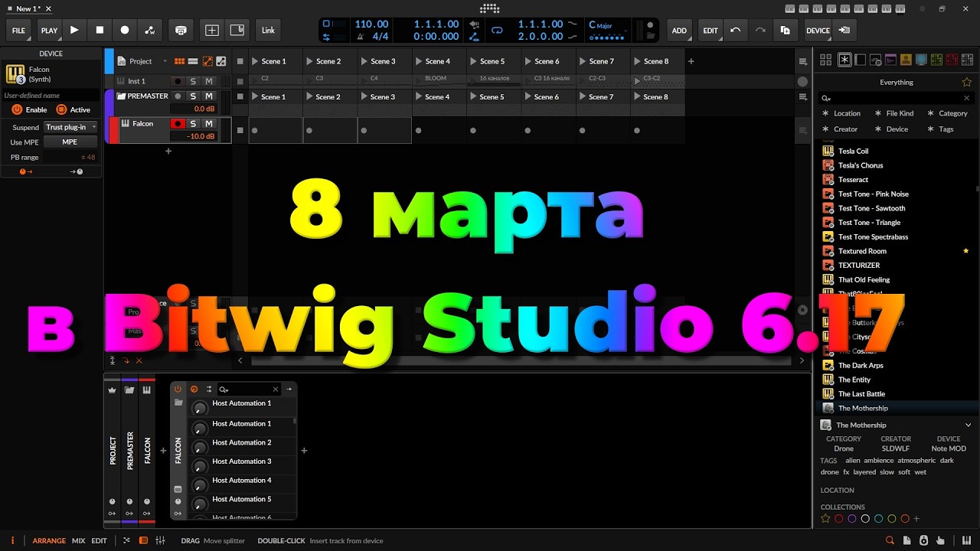The height and width of the screenshot is (551, 980).
Task: Open the ADD menu
Action: click(x=679, y=31)
